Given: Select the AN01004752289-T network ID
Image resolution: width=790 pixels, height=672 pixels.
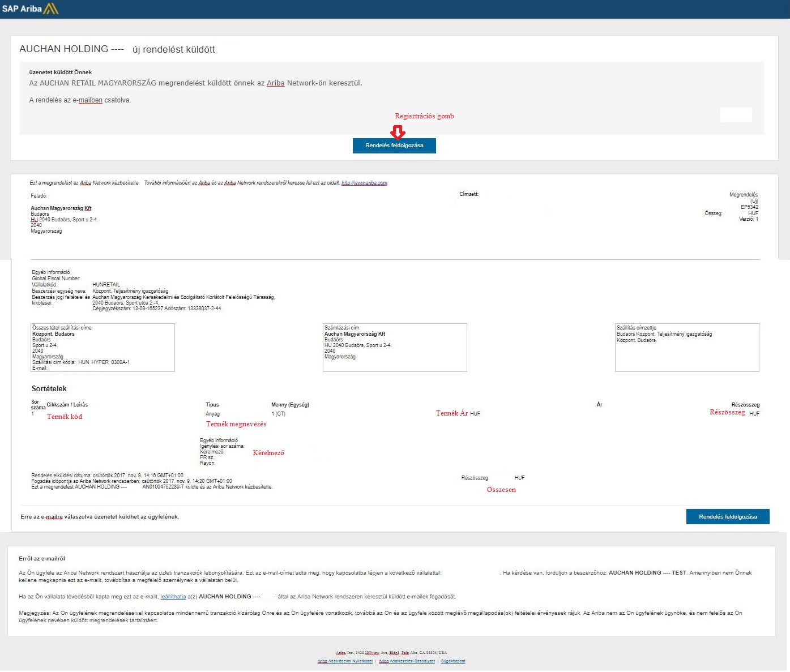Looking at the screenshot, I should coord(163,487).
